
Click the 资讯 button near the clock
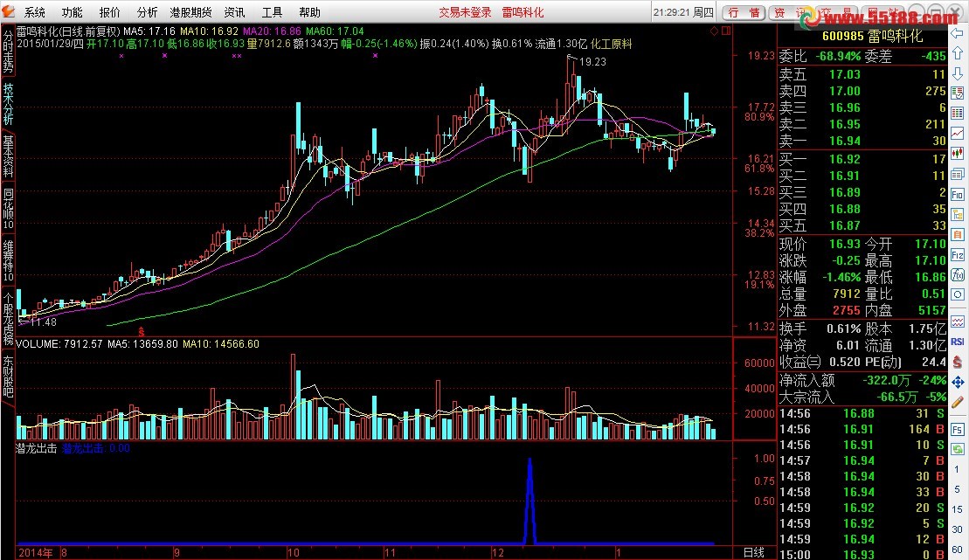pyautogui.click(x=791, y=12)
